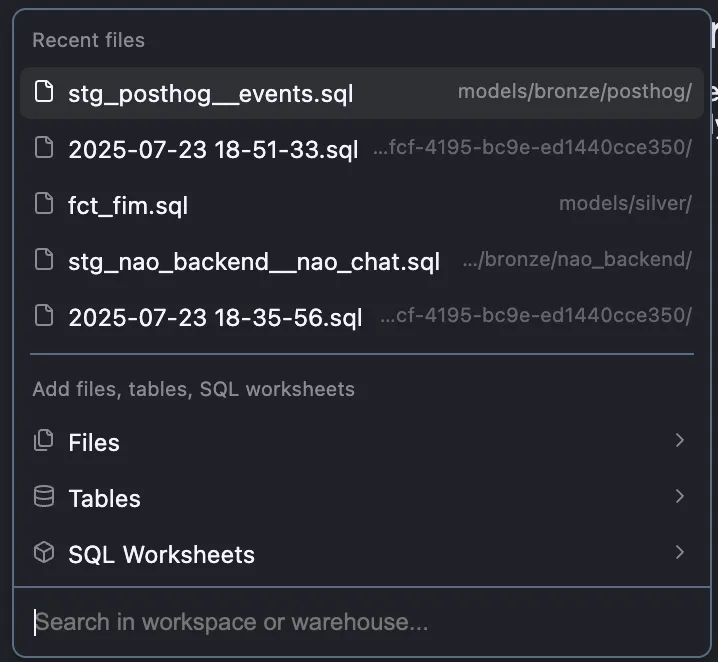Click the Tables database cylinder icon
Screen dimensions: 718x662
(x=43, y=497)
